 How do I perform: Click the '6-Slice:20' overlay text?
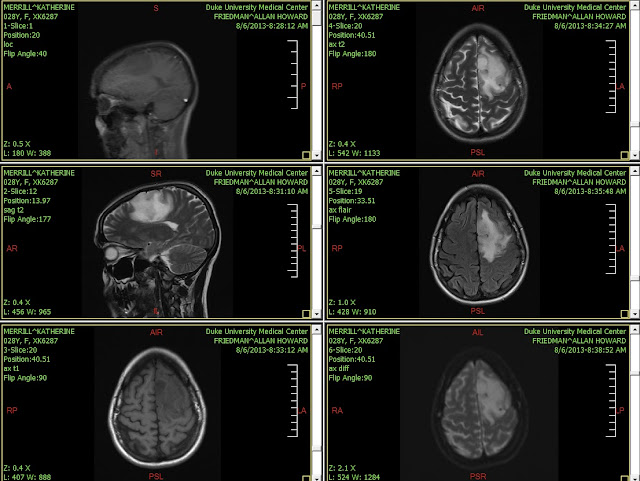point(345,350)
